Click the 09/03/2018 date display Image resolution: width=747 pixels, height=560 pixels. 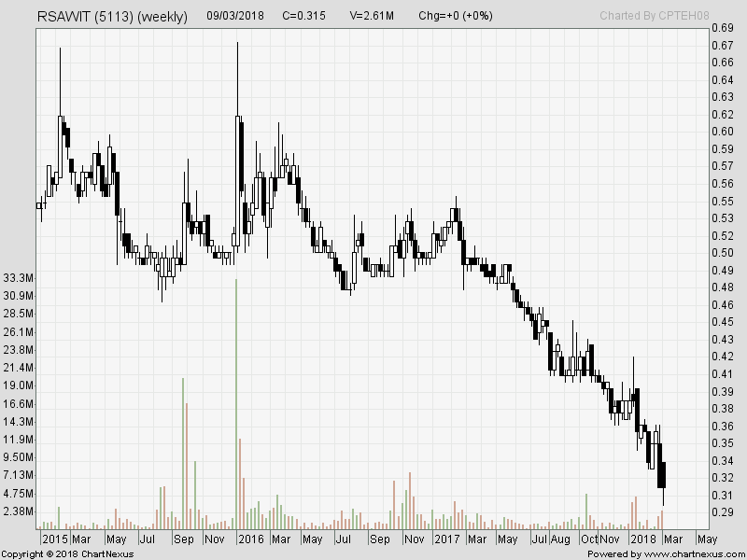coord(234,15)
